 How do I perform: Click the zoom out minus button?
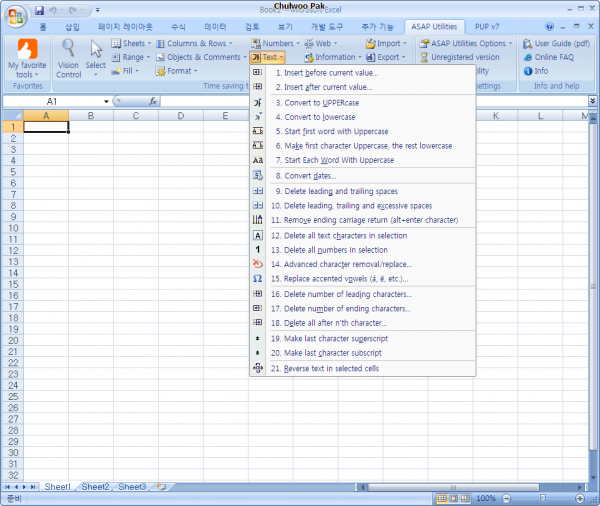tap(506, 498)
